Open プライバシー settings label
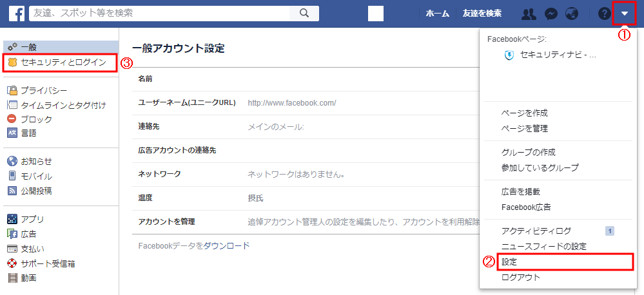The height and width of the screenshot is (295, 644). [44, 91]
